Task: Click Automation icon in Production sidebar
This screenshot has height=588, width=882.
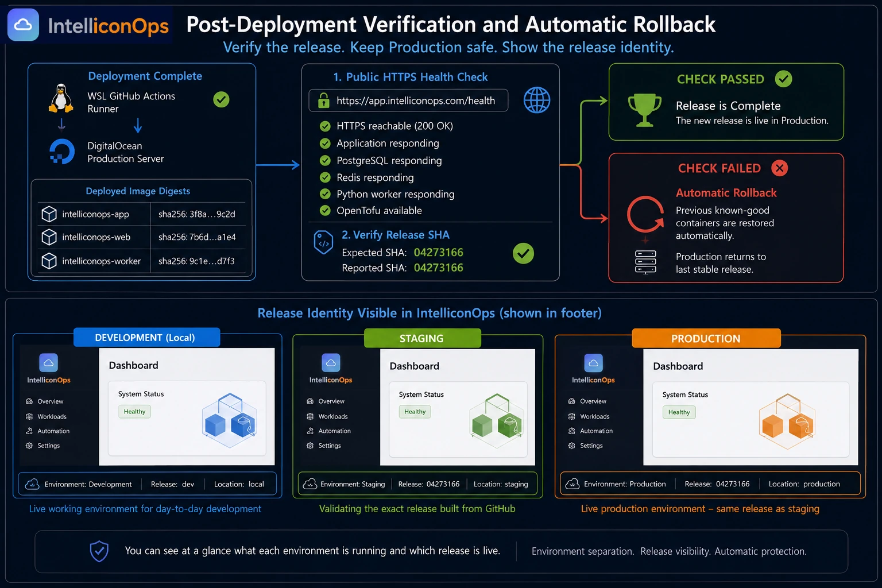Action: click(x=571, y=431)
